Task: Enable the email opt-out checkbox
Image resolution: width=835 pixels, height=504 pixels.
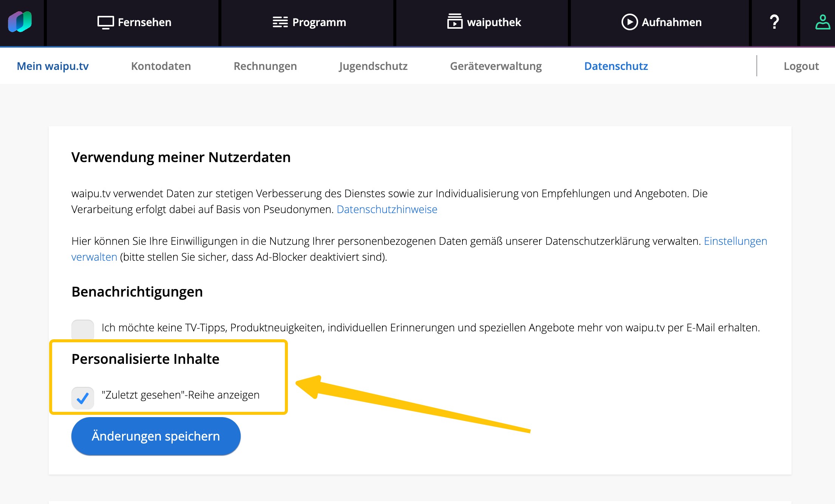Action: [82, 328]
